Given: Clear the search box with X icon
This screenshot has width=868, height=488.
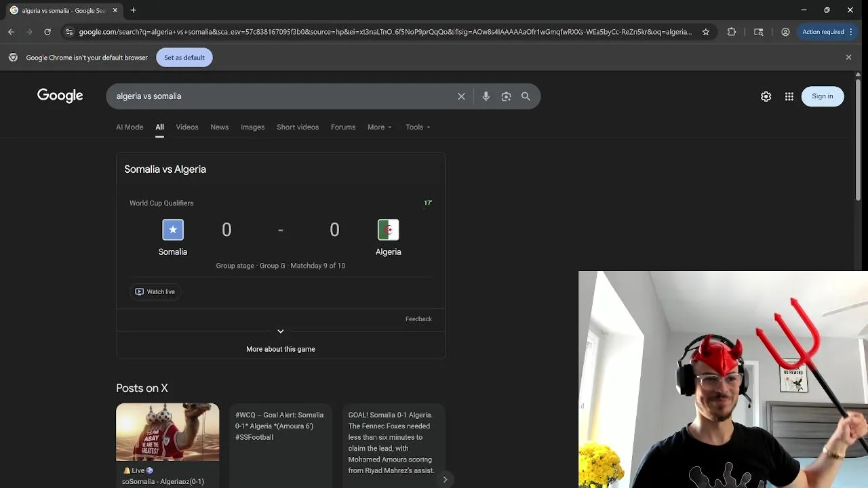Looking at the screenshot, I should 461,96.
